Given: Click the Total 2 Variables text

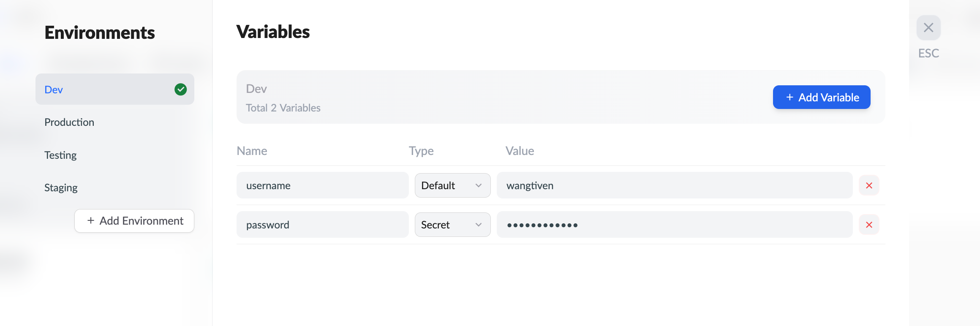Looking at the screenshot, I should click(x=283, y=108).
